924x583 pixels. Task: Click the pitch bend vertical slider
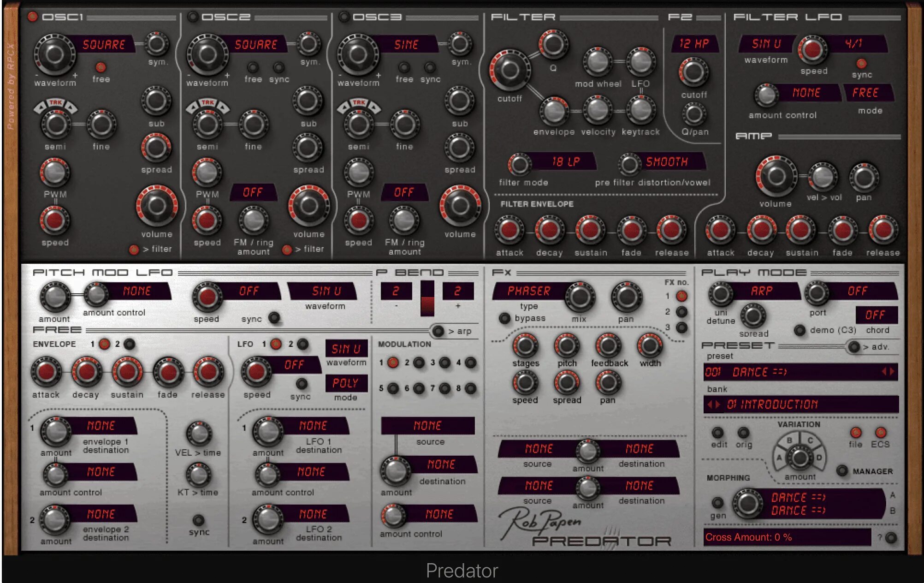tap(427, 298)
